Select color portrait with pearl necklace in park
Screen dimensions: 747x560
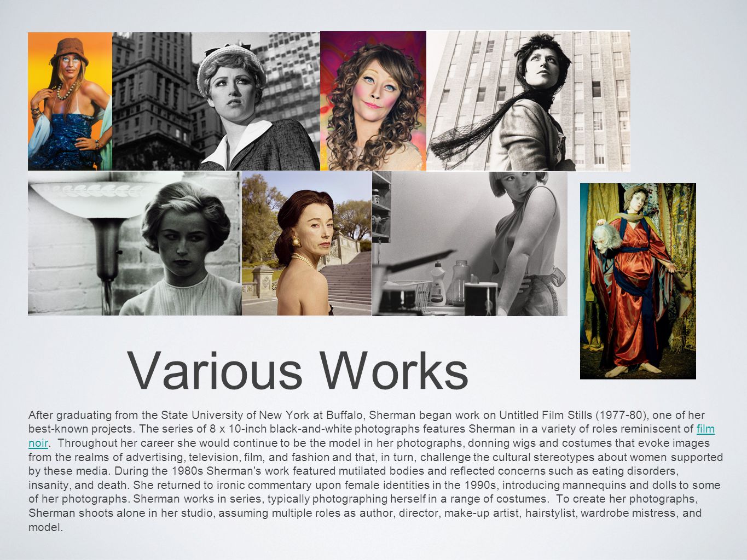306,243
